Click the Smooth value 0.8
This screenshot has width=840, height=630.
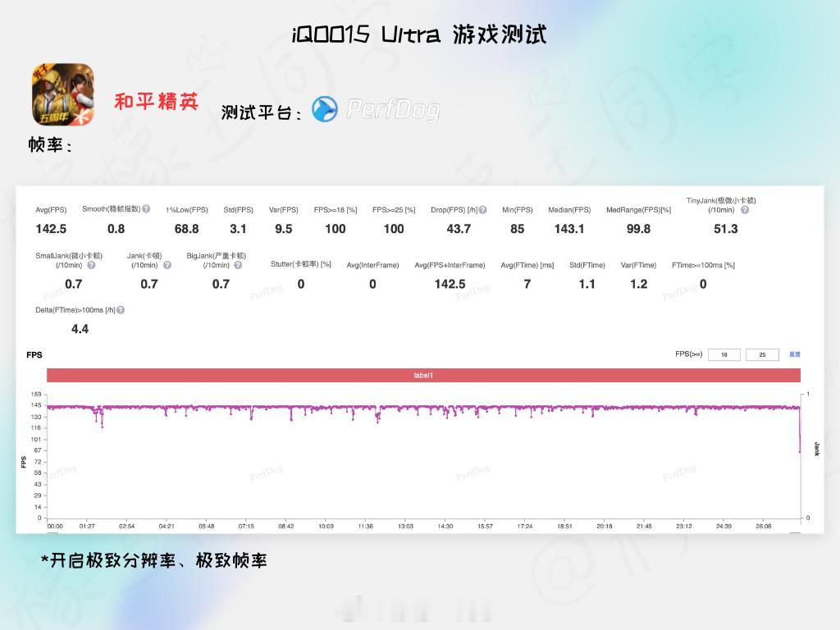(116, 229)
